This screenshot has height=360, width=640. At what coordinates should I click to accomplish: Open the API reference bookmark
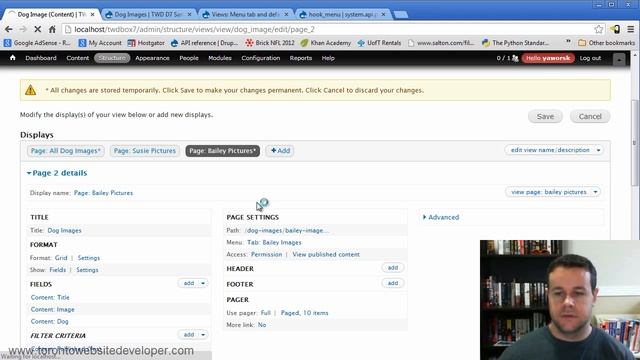pos(204,43)
